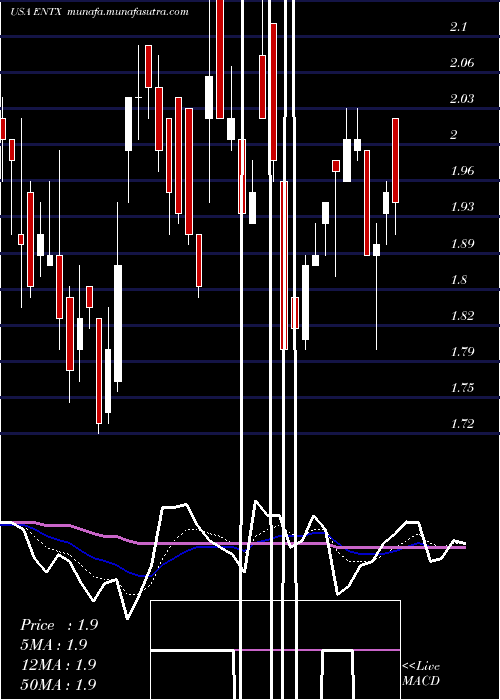
Task: Click the 1.82 price axis label
Action: coord(462,316)
